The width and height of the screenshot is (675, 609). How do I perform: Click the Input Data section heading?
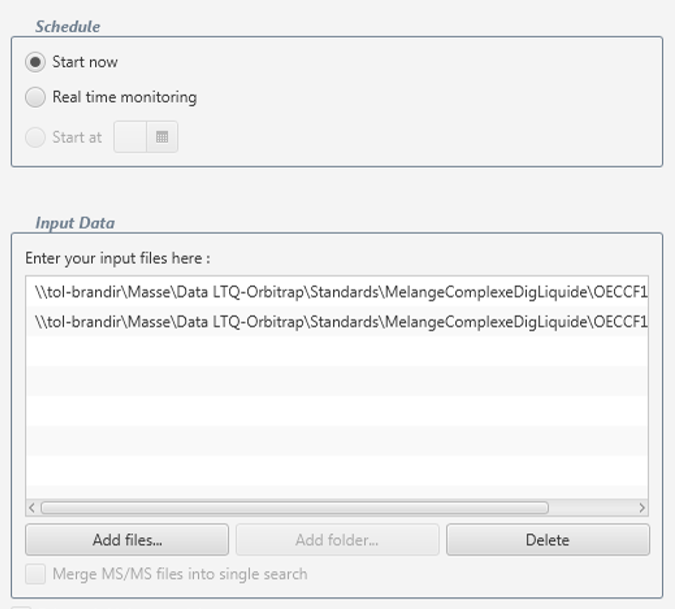click(75, 223)
